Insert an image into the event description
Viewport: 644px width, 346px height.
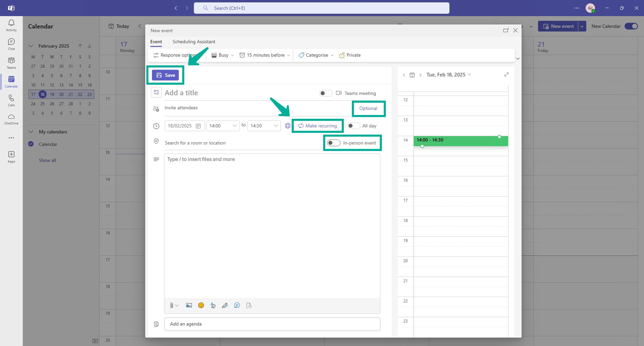189,305
